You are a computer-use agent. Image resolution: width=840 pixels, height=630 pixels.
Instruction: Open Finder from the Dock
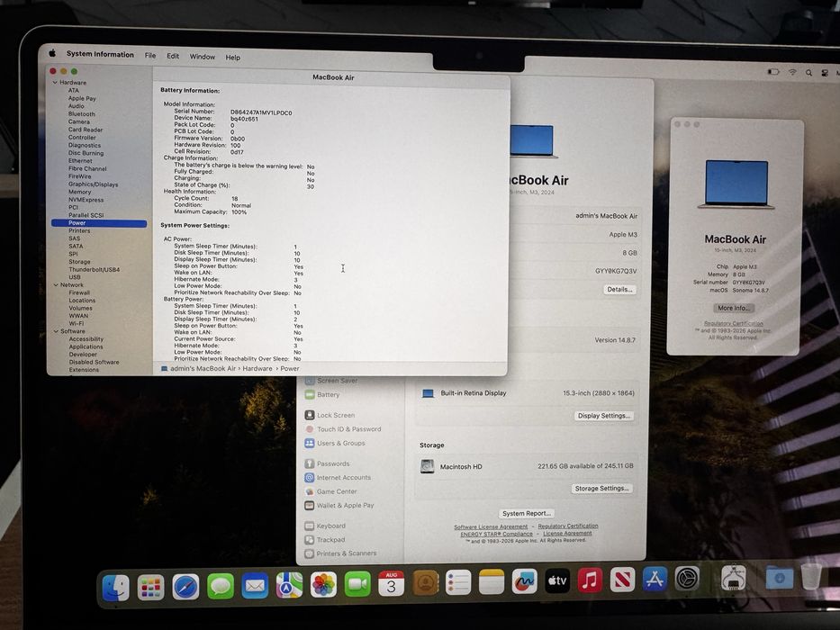point(116,587)
